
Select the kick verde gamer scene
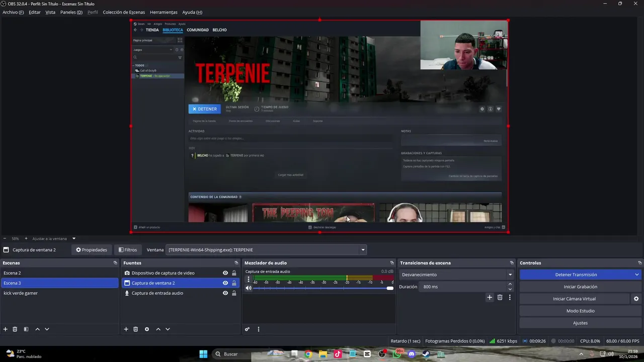[x=59, y=293]
